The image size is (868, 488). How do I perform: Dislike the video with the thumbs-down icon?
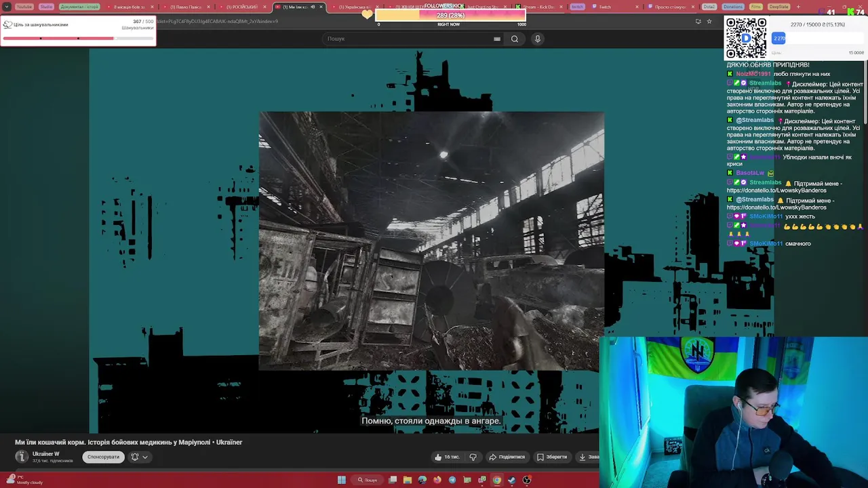(473, 457)
